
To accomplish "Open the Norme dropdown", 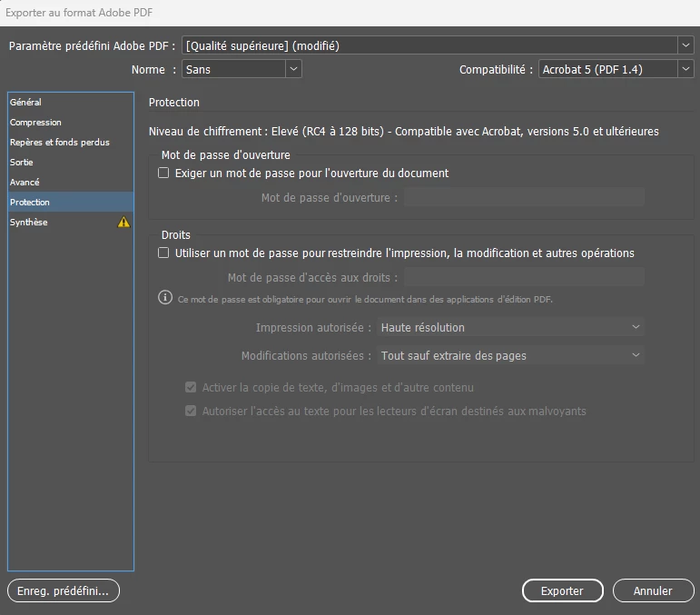I will [x=242, y=69].
